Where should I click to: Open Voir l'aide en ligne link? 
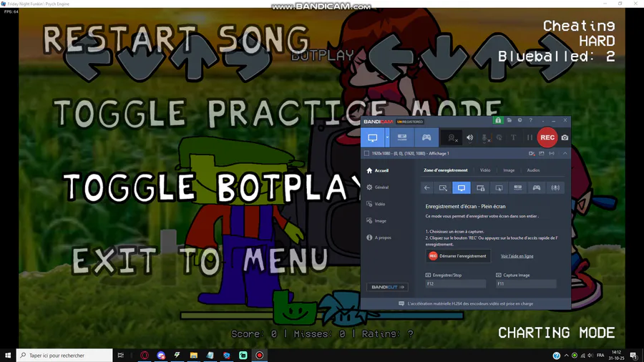[x=517, y=256]
